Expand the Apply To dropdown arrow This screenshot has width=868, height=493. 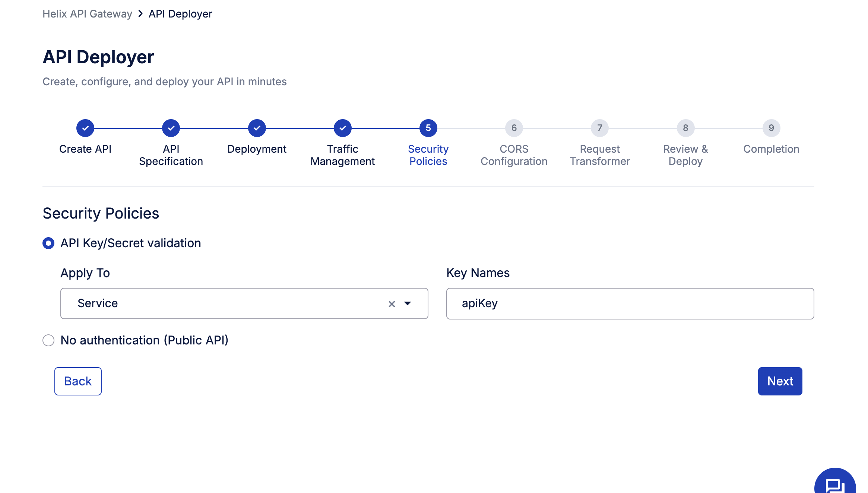point(408,303)
